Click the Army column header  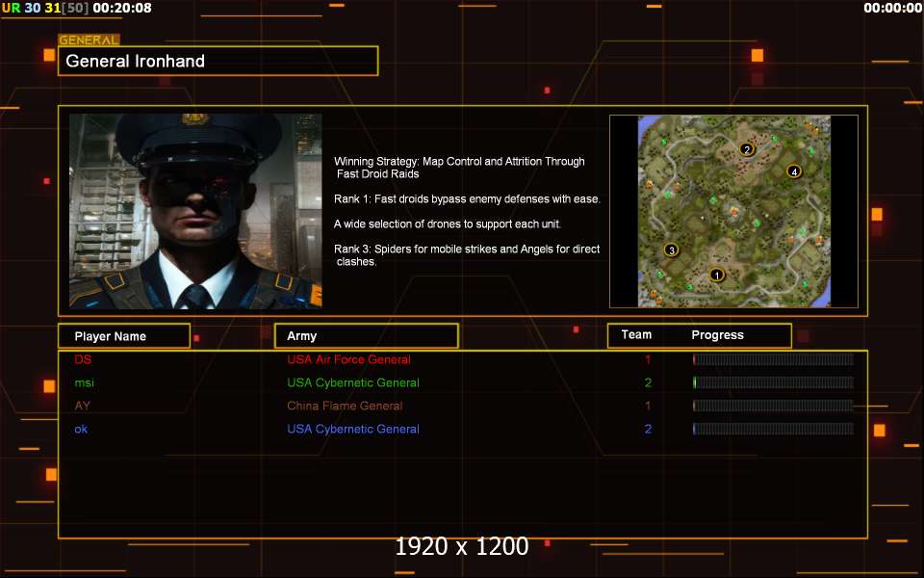click(366, 335)
